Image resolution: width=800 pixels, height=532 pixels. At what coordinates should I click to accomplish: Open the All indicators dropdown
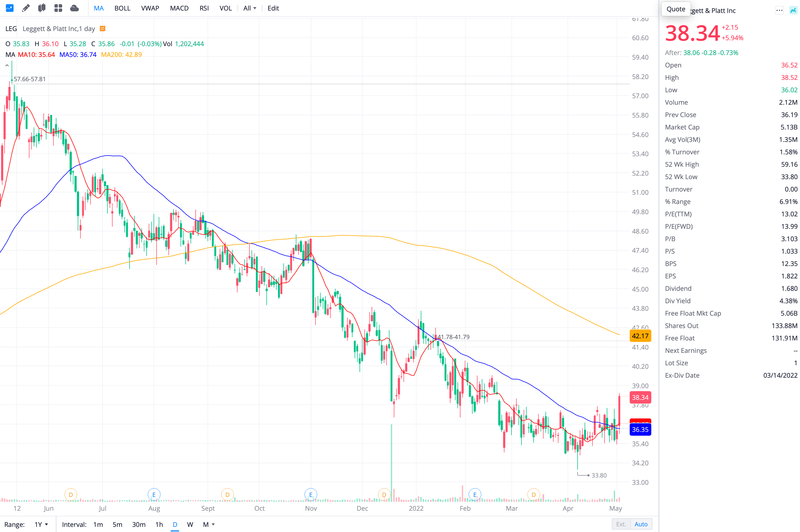[x=249, y=8]
